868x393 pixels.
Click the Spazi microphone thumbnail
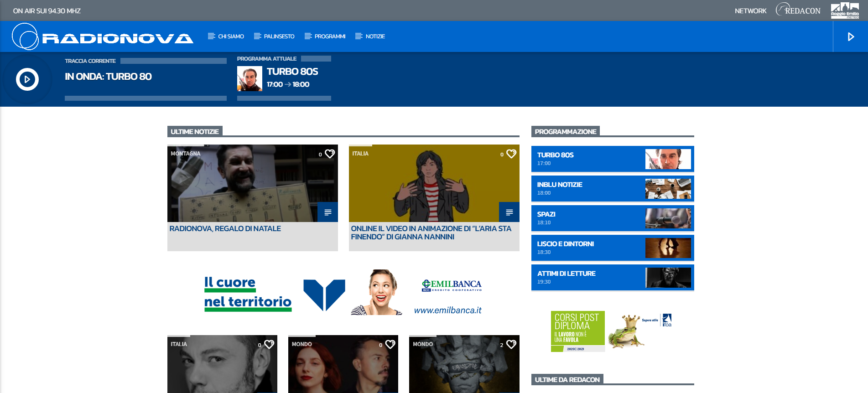pos(668,218)
